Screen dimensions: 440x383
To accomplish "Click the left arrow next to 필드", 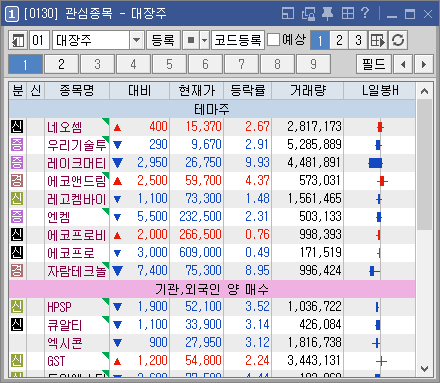I will click(403, 64).
